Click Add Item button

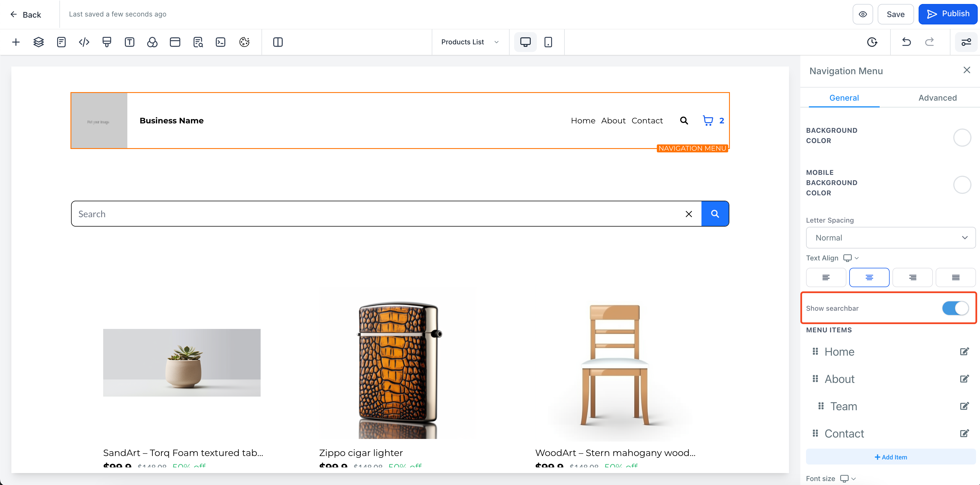[890, 457]
